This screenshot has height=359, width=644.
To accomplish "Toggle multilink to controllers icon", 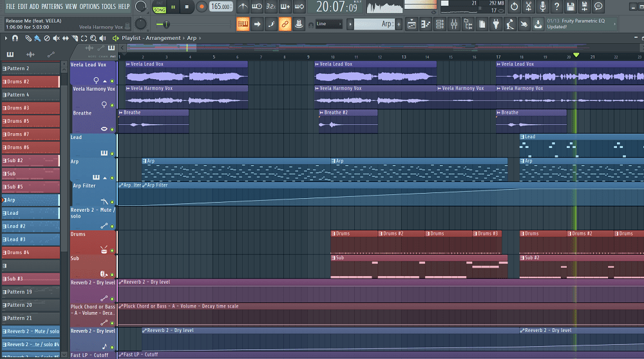I will coord(285,24).
